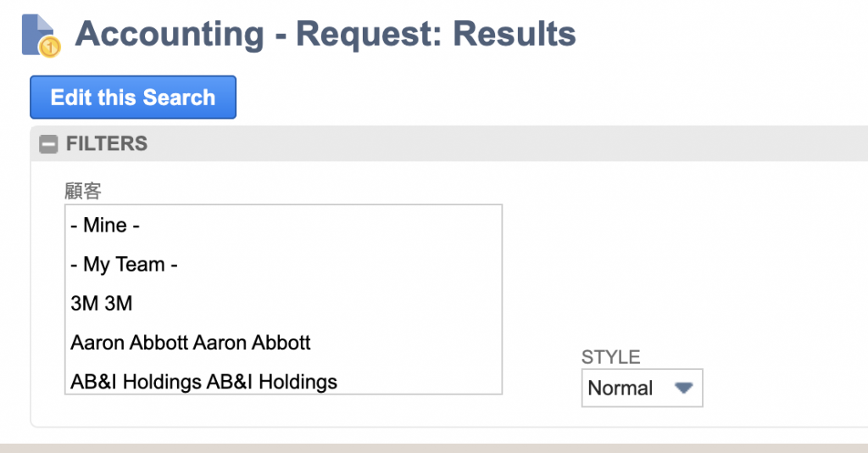
Task: Select the '- My Team -' customer option
Action: (124, 265)
